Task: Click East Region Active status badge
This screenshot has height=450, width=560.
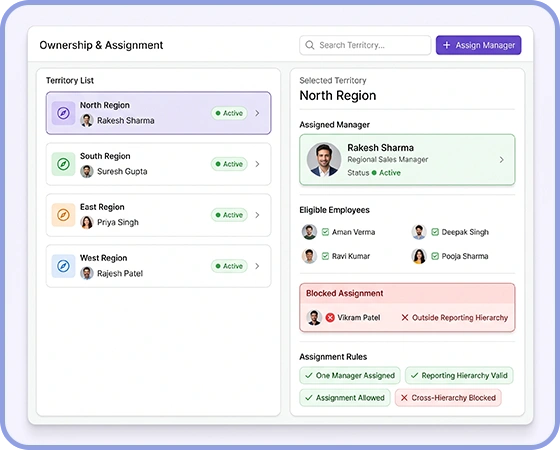Action: 229,215
